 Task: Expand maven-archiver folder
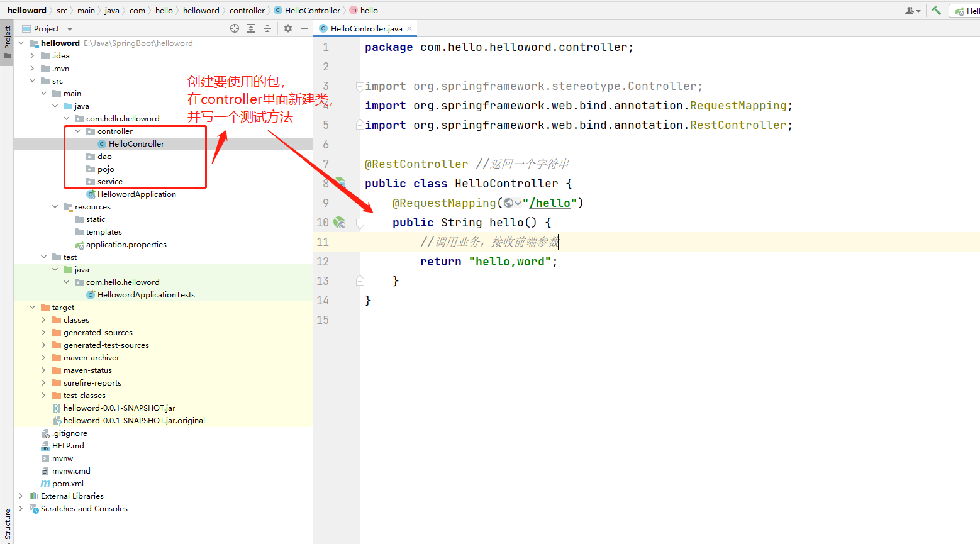(x=44, y=358)
